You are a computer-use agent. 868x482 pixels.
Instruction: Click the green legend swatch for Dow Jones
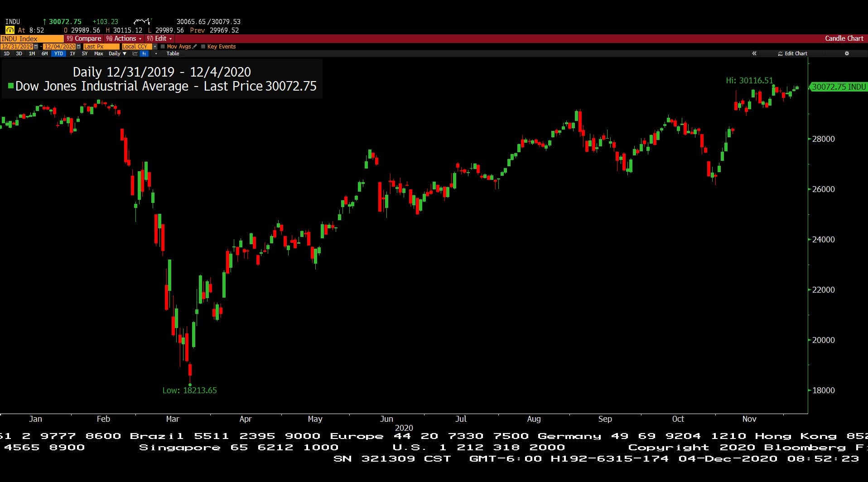[11, 86]
